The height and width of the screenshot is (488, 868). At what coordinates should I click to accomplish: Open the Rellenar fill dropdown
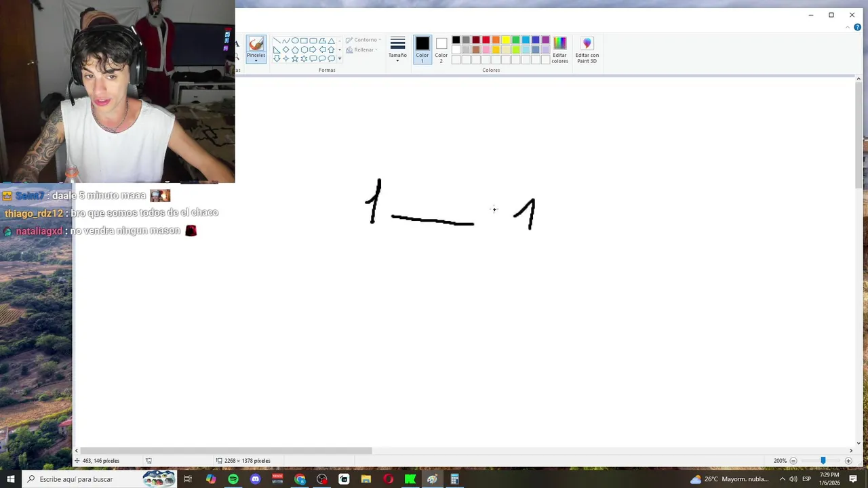362,49
